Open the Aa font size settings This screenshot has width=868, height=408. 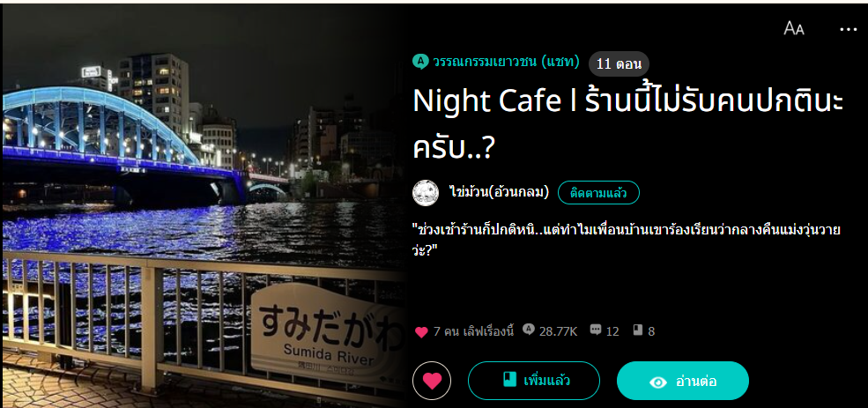pos(793,29)
